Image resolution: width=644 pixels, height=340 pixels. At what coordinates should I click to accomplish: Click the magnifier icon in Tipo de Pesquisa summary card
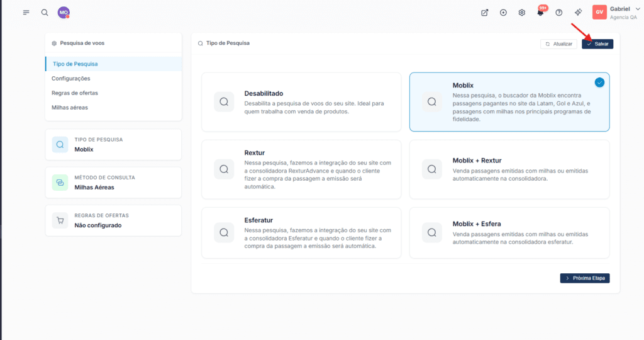pyautogui.click(x=60, y=145)
